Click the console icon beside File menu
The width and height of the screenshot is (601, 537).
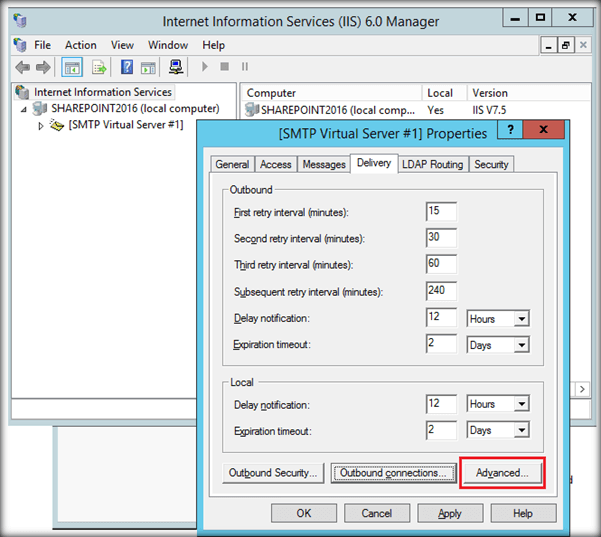(20, 45)
